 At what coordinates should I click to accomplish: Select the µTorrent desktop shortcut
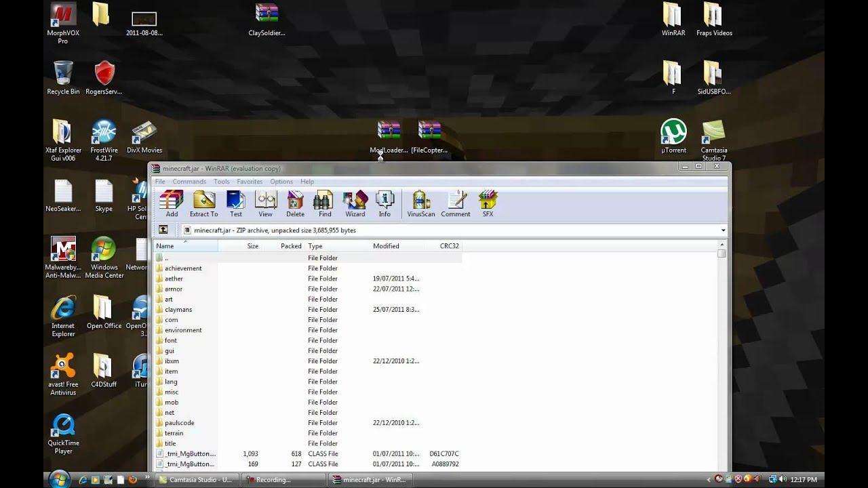click(673, 136)
